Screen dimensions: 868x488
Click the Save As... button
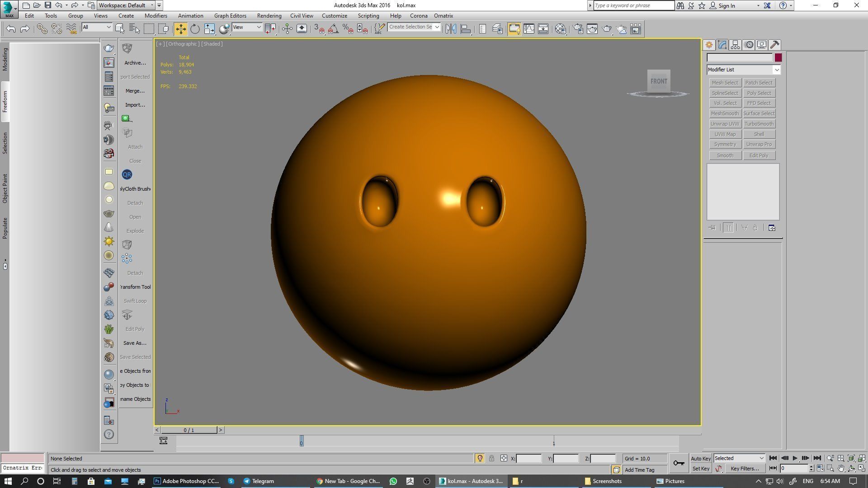[x=135, y=343]
